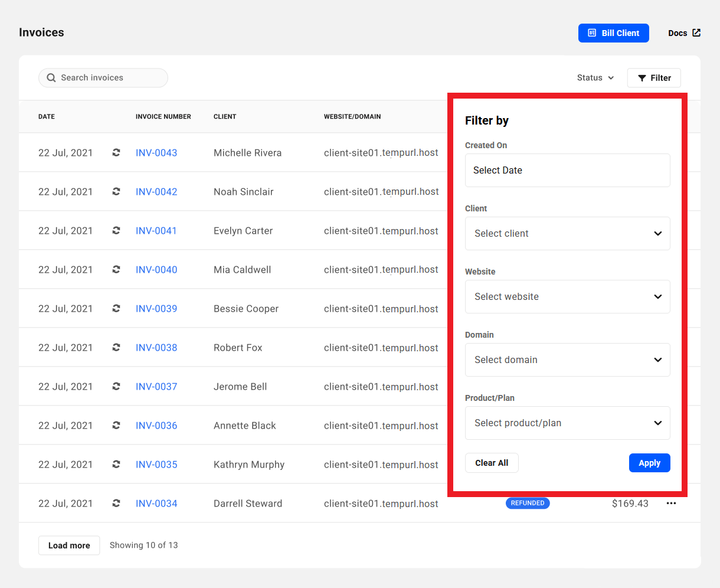The image size is (720, 588).
Task: Open the Status filter dropdown
Action: point(595,78)
